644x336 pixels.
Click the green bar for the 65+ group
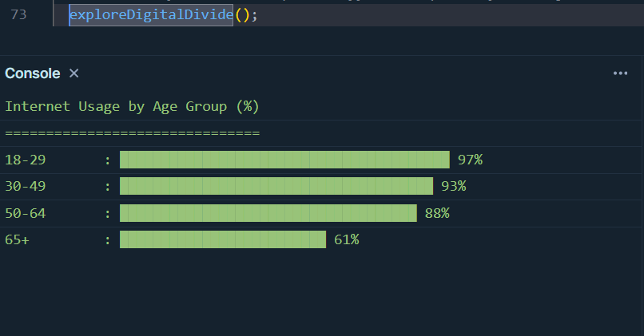coord(223,239)
